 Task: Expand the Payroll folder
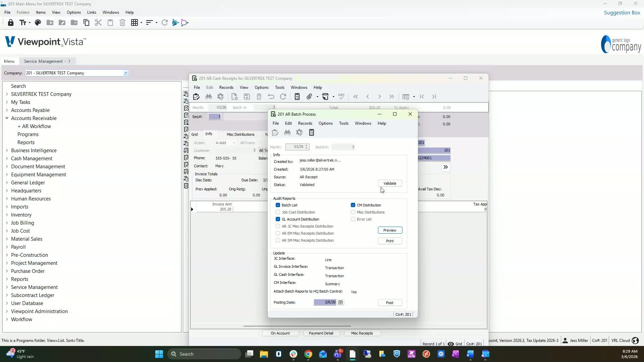(x=7, y=247)
